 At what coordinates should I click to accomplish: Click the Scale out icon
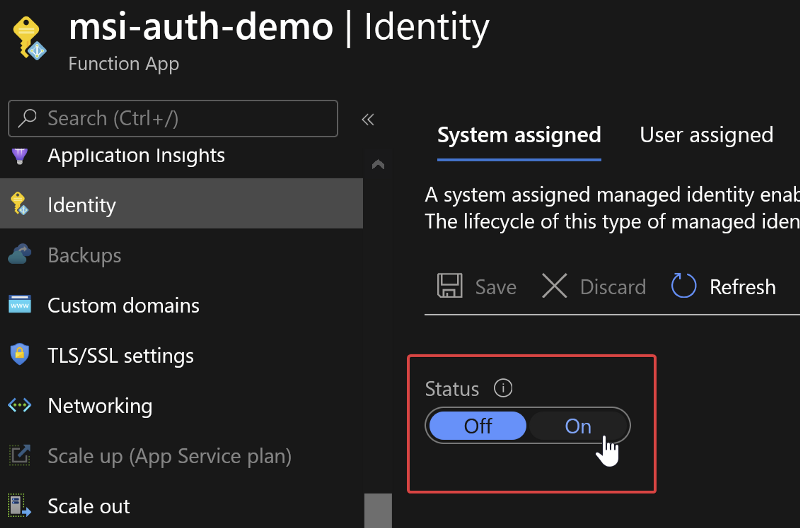[x=19, y=505]
